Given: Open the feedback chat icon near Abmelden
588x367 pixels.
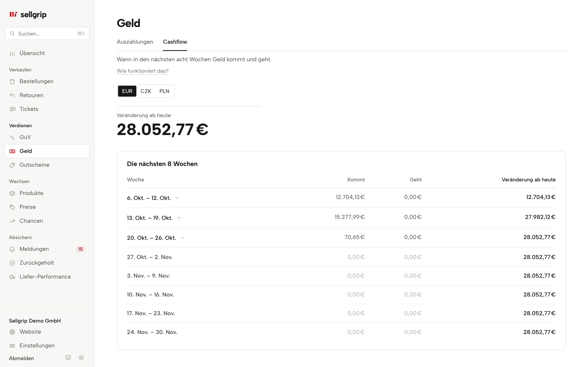Looking at the screenshot, I should (68, 358).
